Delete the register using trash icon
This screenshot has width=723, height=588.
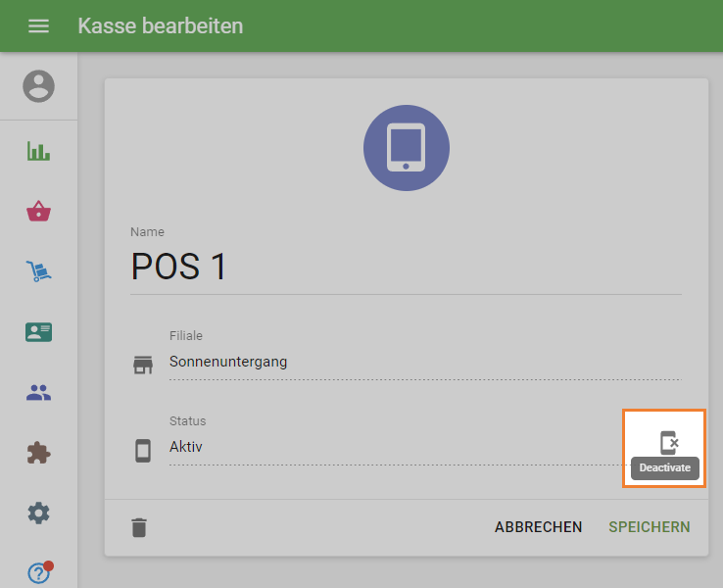140,527
